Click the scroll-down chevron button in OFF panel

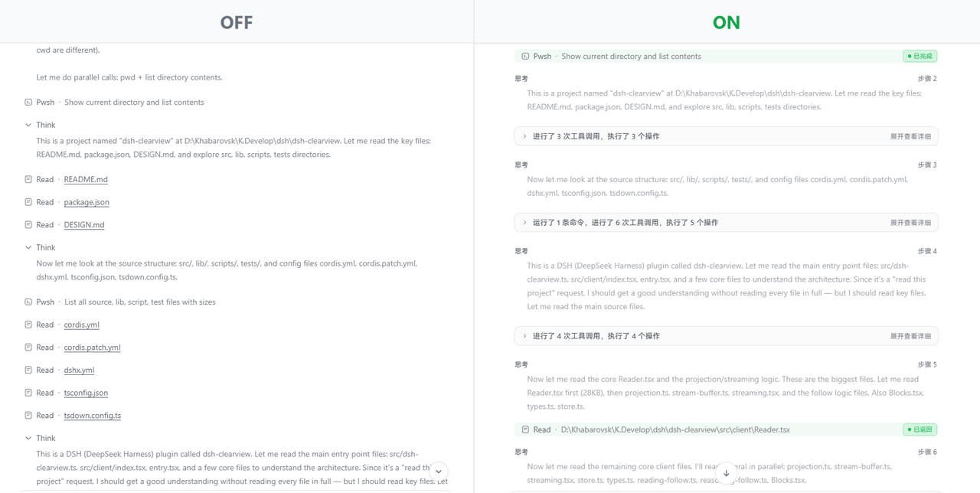(438, 472)
